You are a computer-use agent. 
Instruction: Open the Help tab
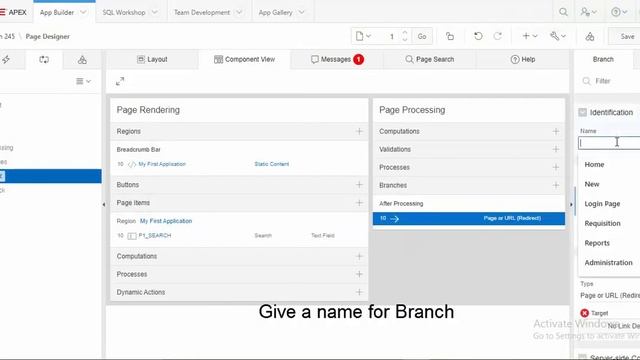pos(522,59)
